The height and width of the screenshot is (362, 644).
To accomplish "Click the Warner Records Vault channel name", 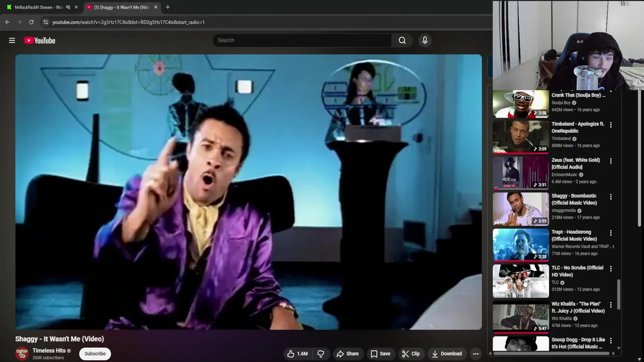I will (581, 246).
